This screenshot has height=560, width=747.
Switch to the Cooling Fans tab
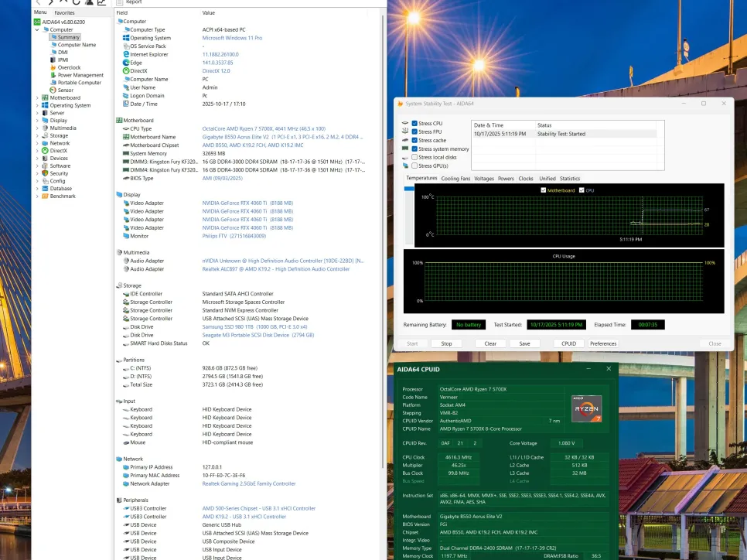pos(455,179)
